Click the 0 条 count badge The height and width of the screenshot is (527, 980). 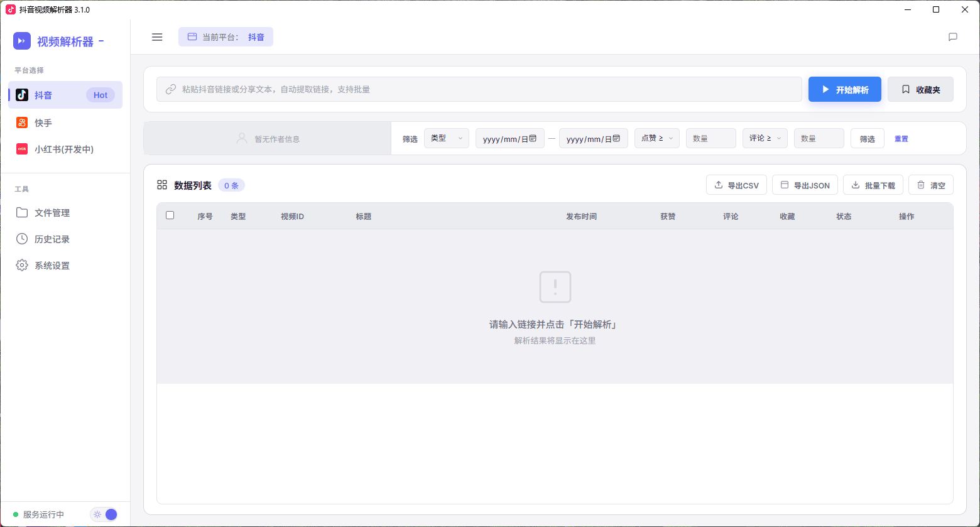click(x=231, y=185)
